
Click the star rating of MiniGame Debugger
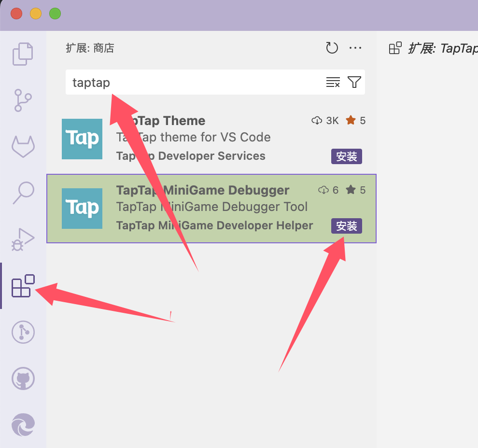(355, 190)
